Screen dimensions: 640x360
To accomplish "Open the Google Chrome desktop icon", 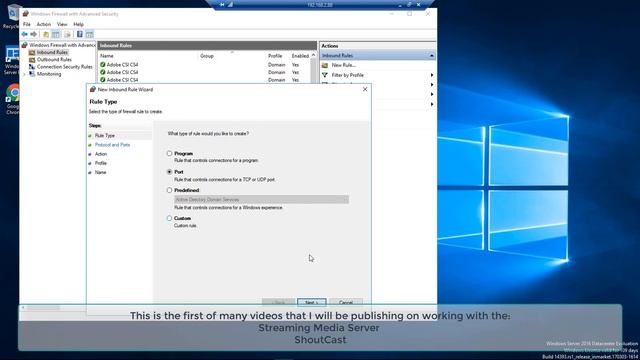I will tap(13, 94).
